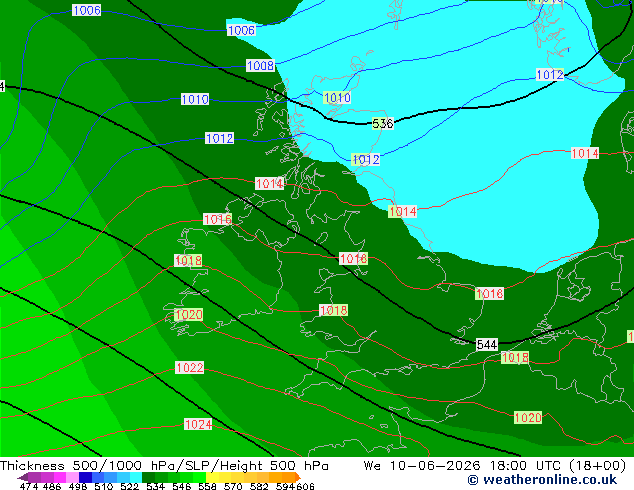Click the map title 'Thickness 500/1000 hPa/SLP/Height 500 hPa'
The width and height of the screenshot is (634, 490).
(x=164, y=466)
